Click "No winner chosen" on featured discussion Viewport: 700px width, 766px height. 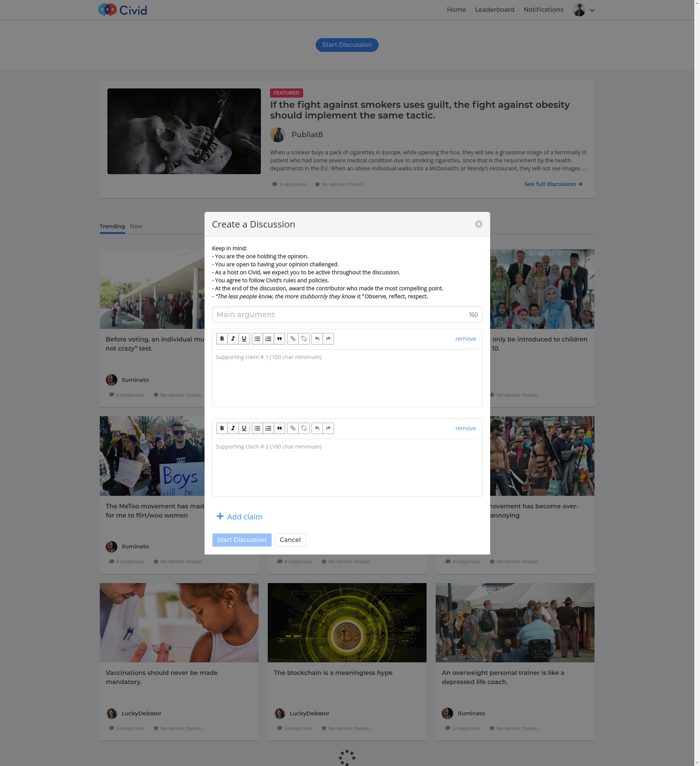(x=339, y=184)
